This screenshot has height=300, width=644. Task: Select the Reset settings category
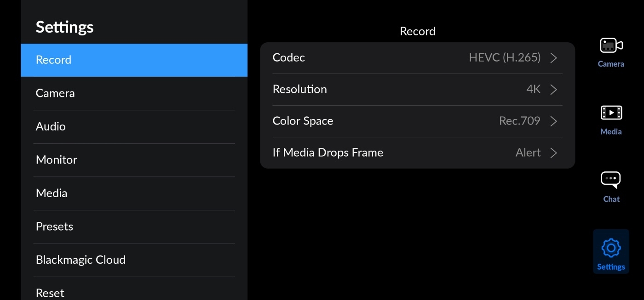[134, 293]
